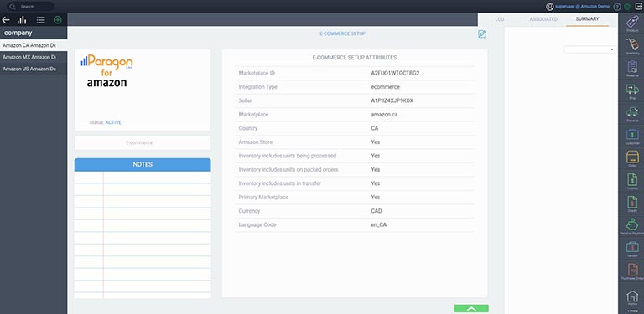Select Amazon US Amazon Demo entry
The height and width of the screenshot is (314, 644).
(x=34, y=69)
